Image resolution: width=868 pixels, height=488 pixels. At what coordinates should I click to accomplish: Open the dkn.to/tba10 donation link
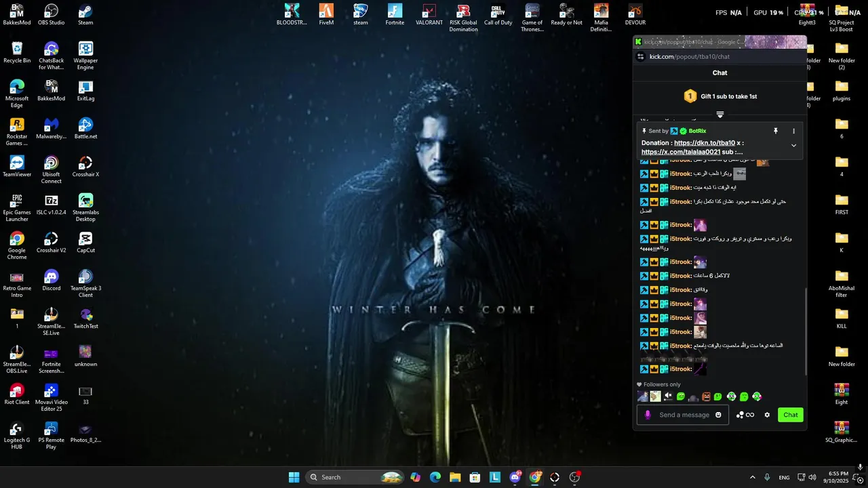705,143
